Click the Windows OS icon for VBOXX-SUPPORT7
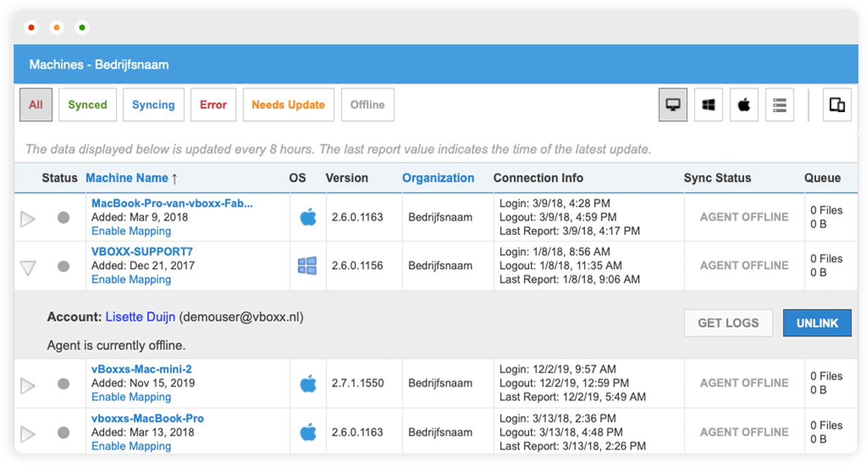This screenshot has width=868, height=466. (307, 266)
